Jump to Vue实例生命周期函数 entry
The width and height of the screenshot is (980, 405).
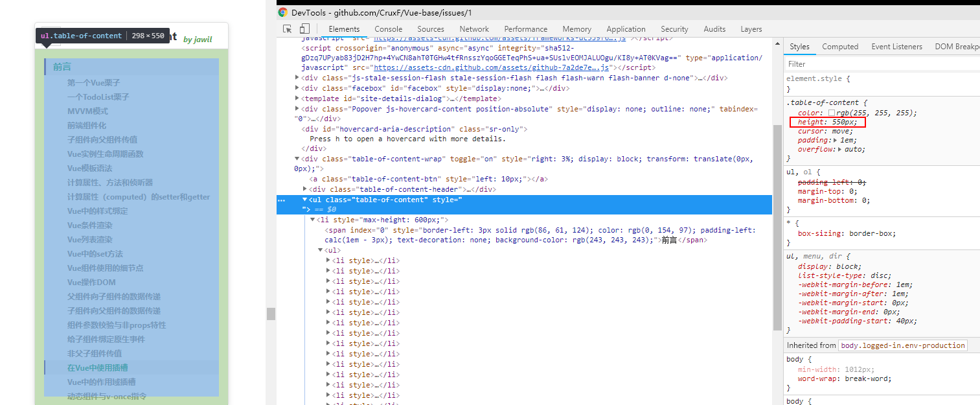tap(106, 154)
